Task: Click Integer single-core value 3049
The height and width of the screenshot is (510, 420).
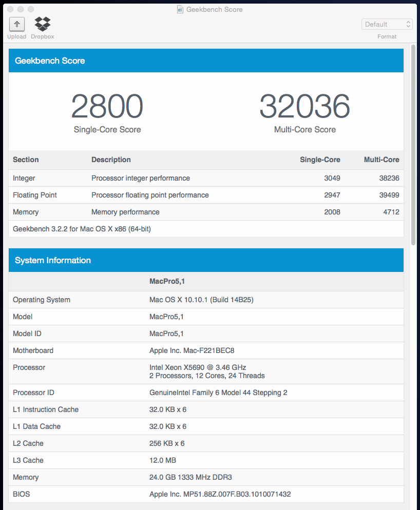Action: pos(332,178)
